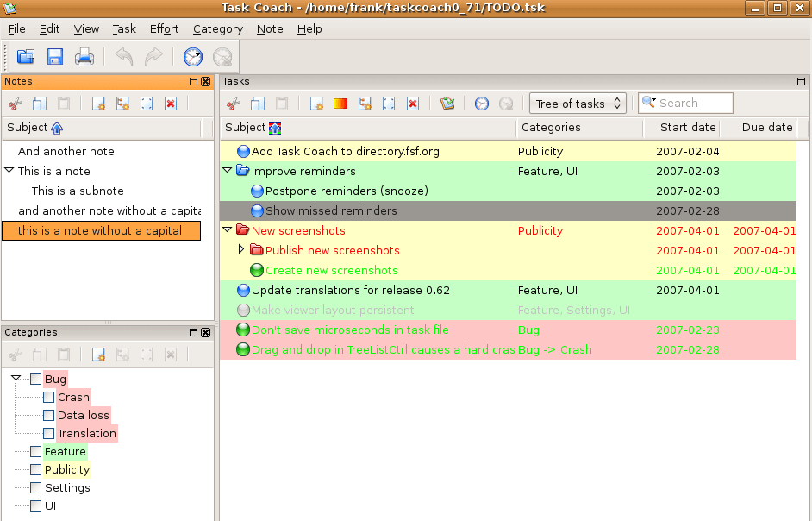The height and width of the screenshot is (521, 812).
Task: Add a new subtask in Tasks toolbar
Action: pos(365,104)
